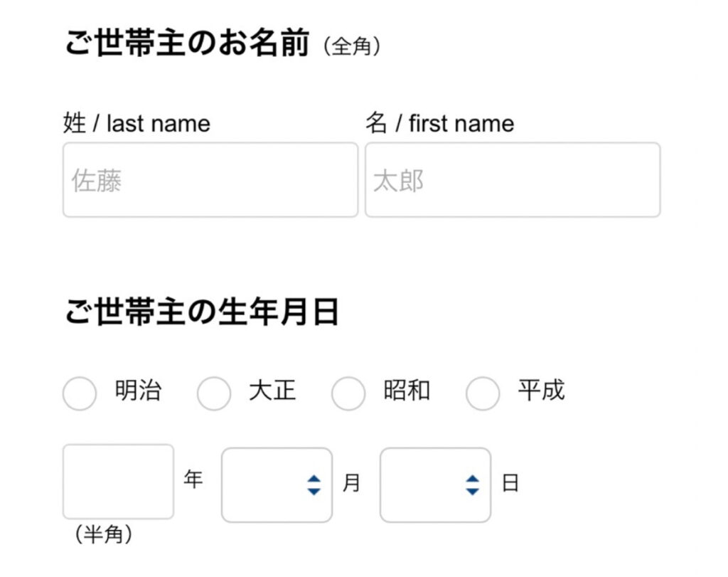Click the 平成 label text
Image resolution: width=728 pixels, height=577 pixels.
(x=541, y=391)
